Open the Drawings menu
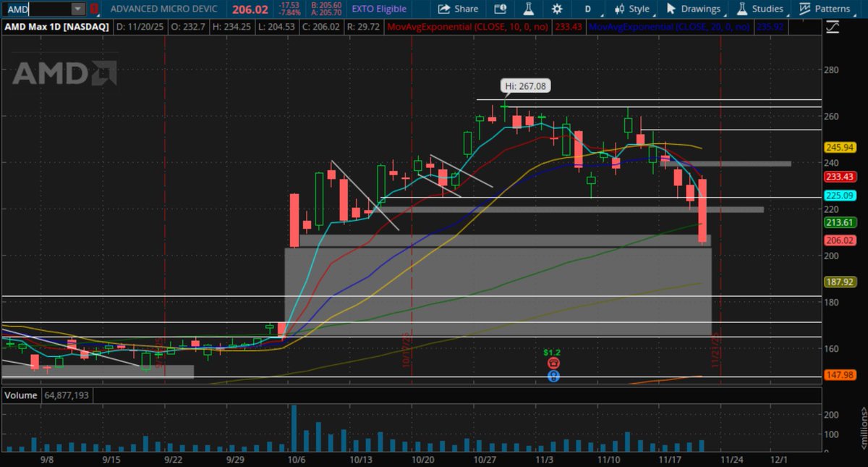Image resolution: width=868 pixels, height=467 pixels. click(693, 9)
